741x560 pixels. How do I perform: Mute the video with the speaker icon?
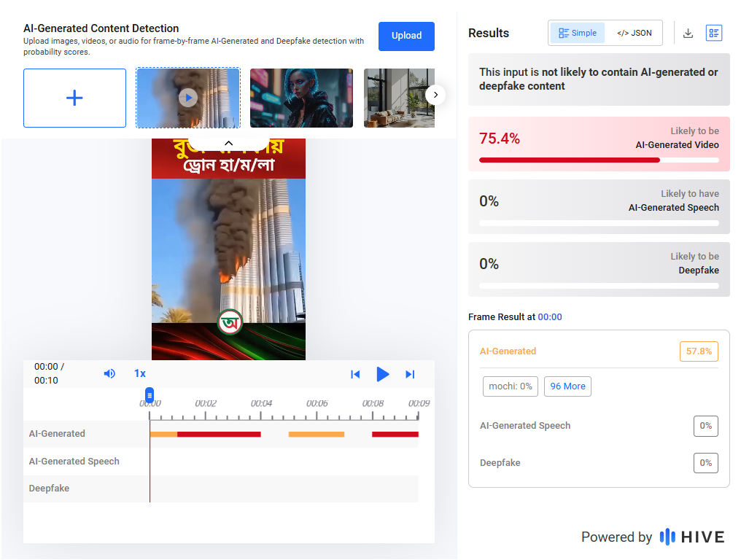pos(109,373)
